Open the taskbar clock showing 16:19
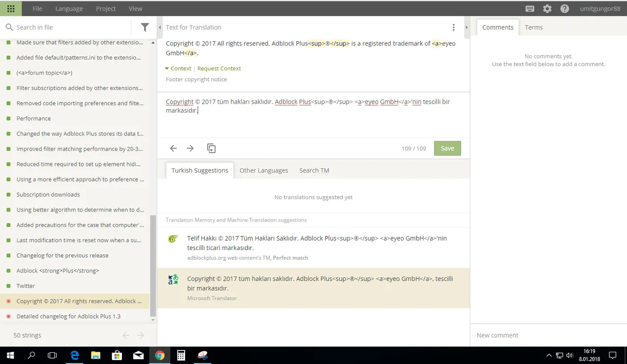627x364 pixels. [589, 356]
